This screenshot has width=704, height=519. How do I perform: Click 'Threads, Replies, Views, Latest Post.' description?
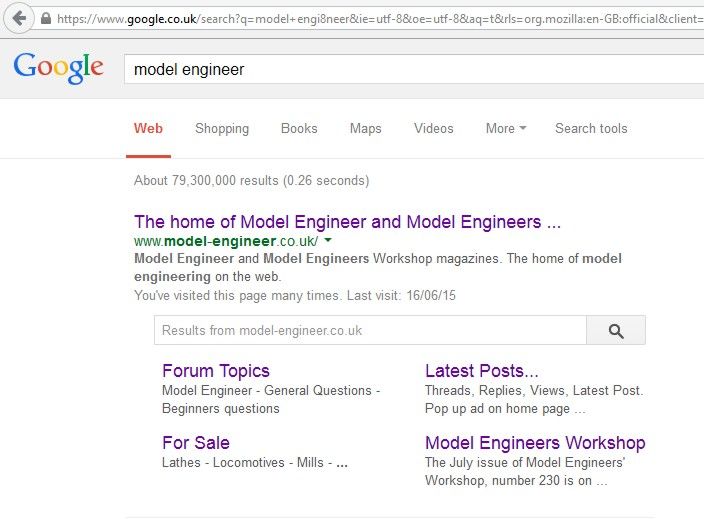coord(534,391)
